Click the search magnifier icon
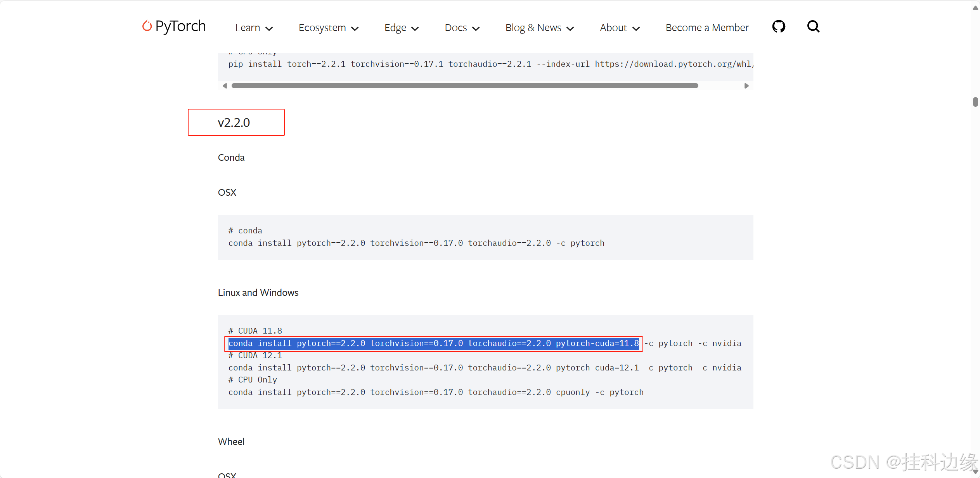Image resolution: width=980 pixels, height=478 pixels. pyautogui.click(x=813, y=27)
